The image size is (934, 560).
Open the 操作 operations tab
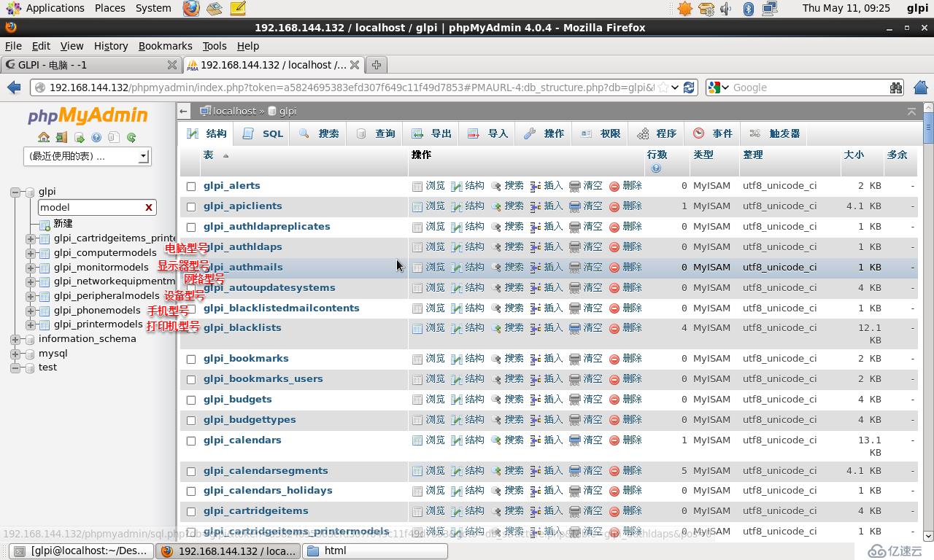(544, 134)
